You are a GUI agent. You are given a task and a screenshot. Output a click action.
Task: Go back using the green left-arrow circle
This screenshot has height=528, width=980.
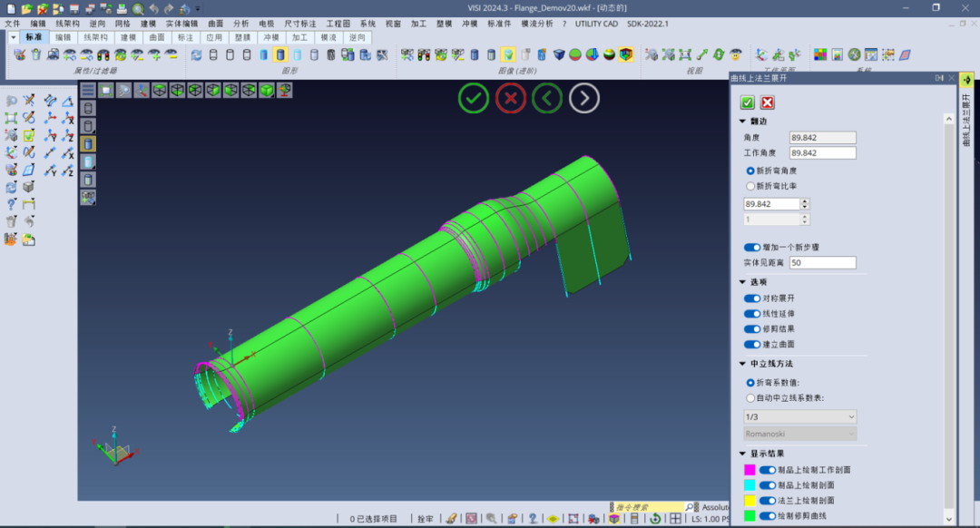547,98
